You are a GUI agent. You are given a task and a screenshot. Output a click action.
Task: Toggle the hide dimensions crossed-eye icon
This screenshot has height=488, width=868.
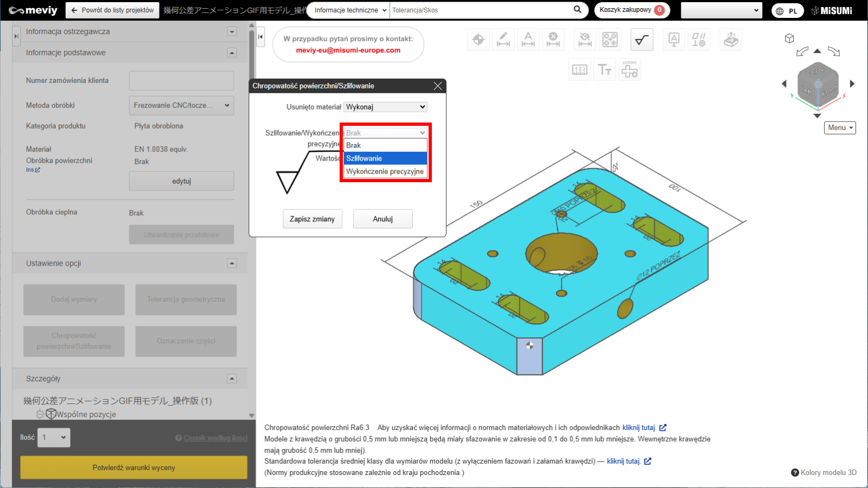click(x=585, y=40)
